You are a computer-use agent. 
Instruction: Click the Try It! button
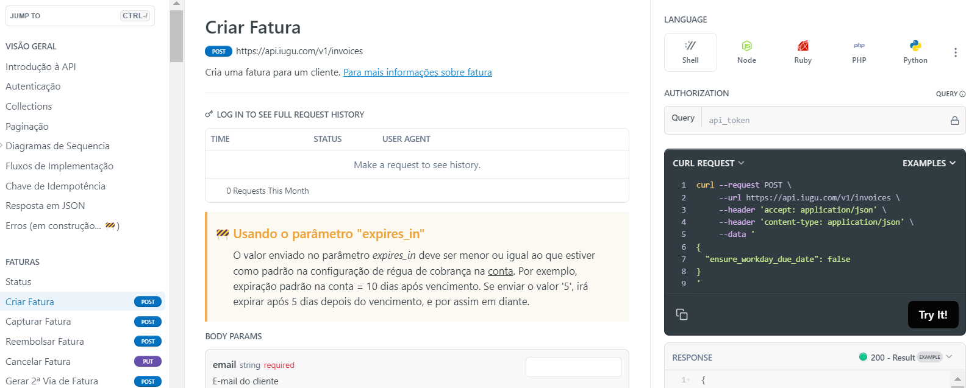tap(932, 314)
